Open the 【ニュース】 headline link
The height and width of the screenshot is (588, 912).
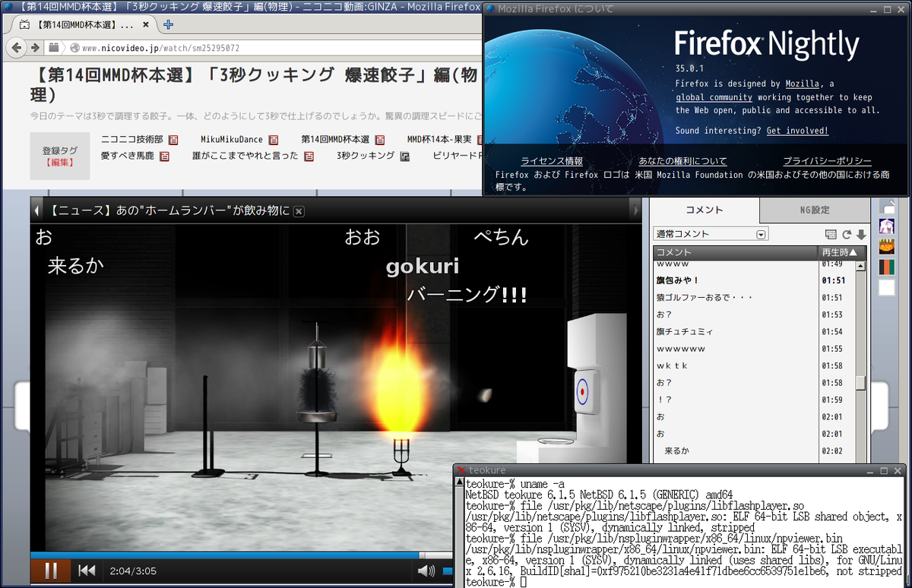pyautogui.click(x=169, y=210)
